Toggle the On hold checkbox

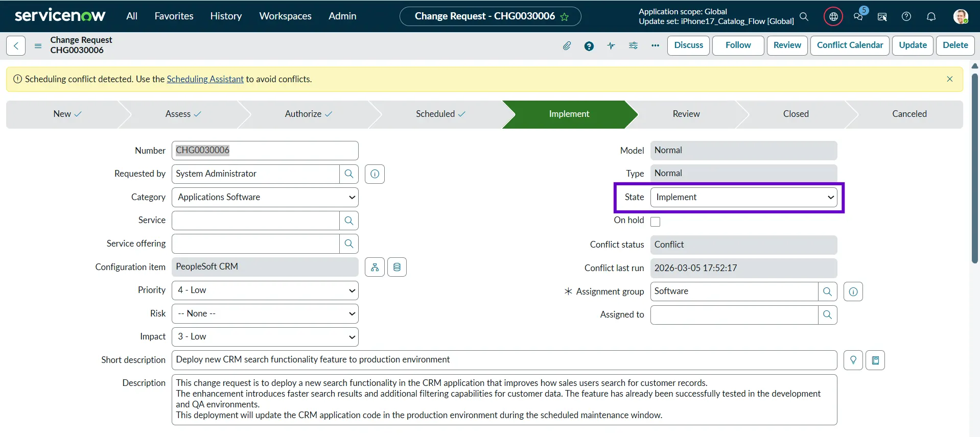point(655,222)
